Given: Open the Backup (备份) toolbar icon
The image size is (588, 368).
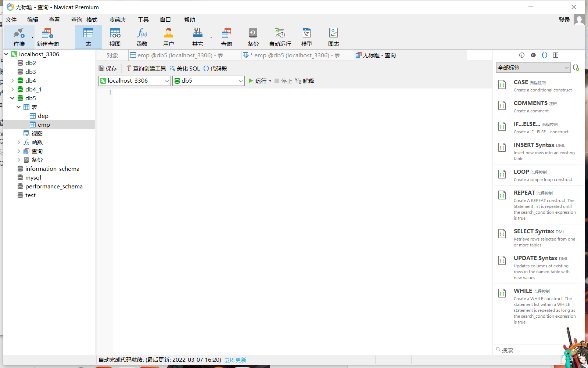Looking at the screenshot, I should pos(253,37).
